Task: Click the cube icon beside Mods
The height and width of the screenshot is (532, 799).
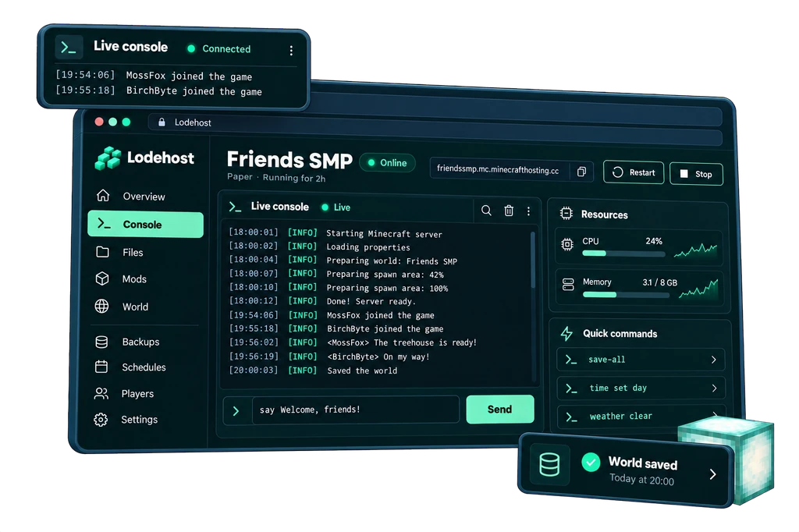Action: point(102,278)
